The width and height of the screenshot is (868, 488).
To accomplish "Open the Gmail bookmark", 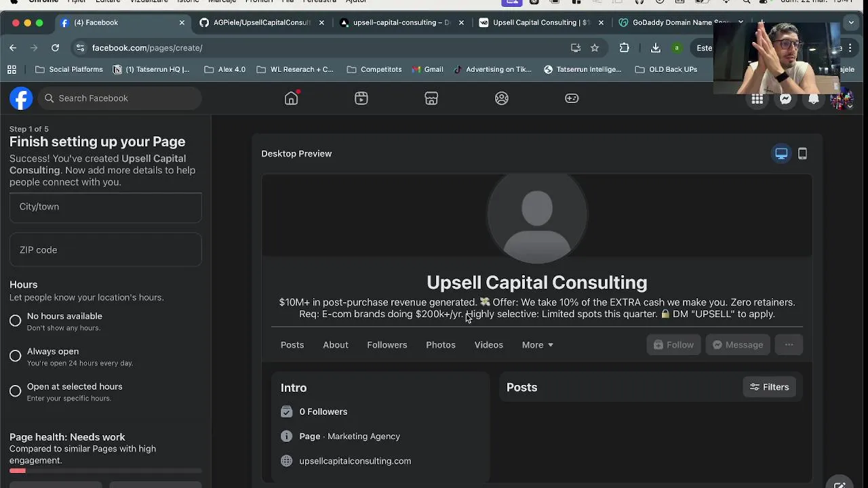I will [x=427, y=69].
